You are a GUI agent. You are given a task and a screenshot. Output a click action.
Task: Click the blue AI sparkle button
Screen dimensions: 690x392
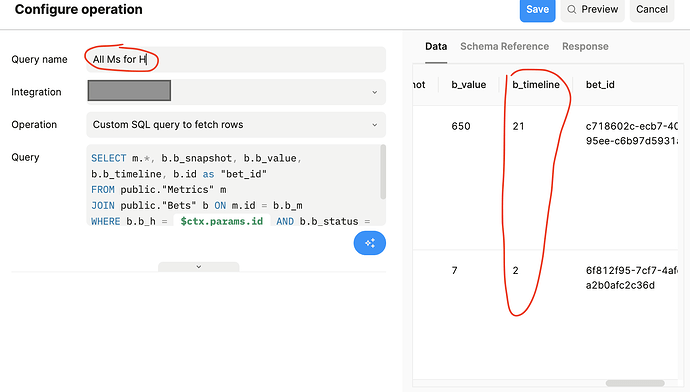coord(370,243)
